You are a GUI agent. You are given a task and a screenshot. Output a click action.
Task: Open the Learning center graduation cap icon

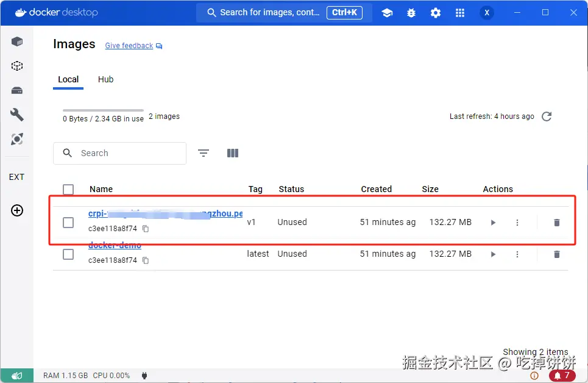point(387,13)
